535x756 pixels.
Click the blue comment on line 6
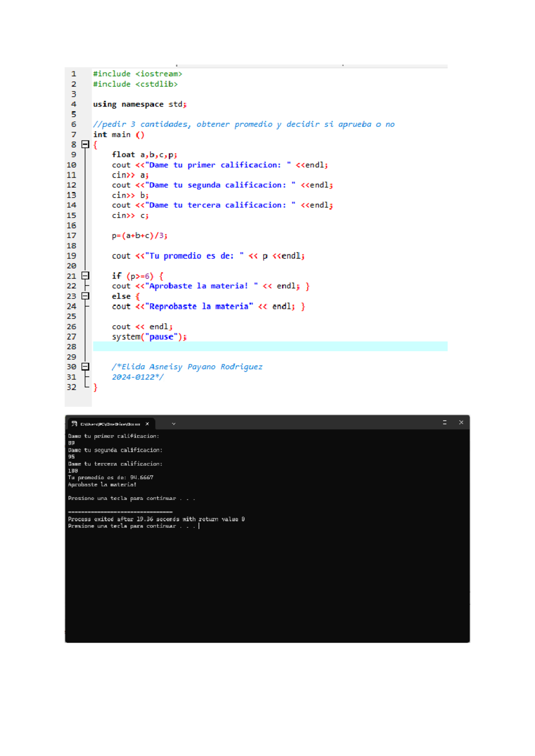click(x=243, y=124)
